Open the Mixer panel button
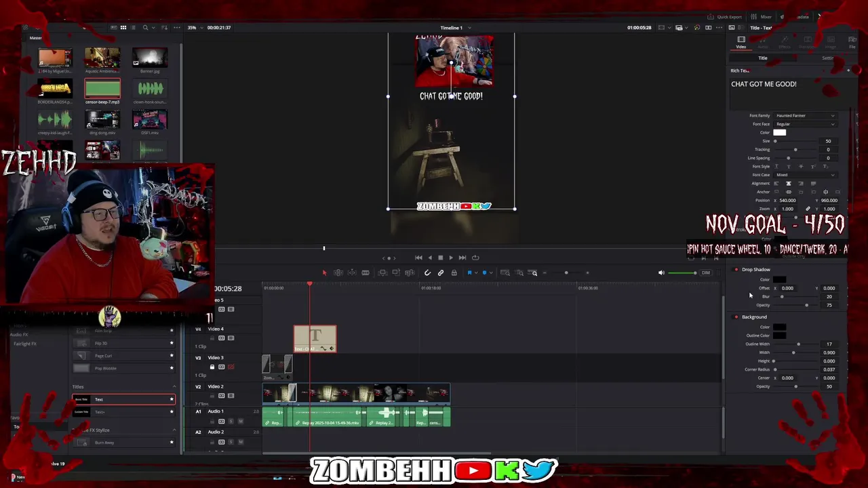The image size is (868, 488). tap(762, 17)
